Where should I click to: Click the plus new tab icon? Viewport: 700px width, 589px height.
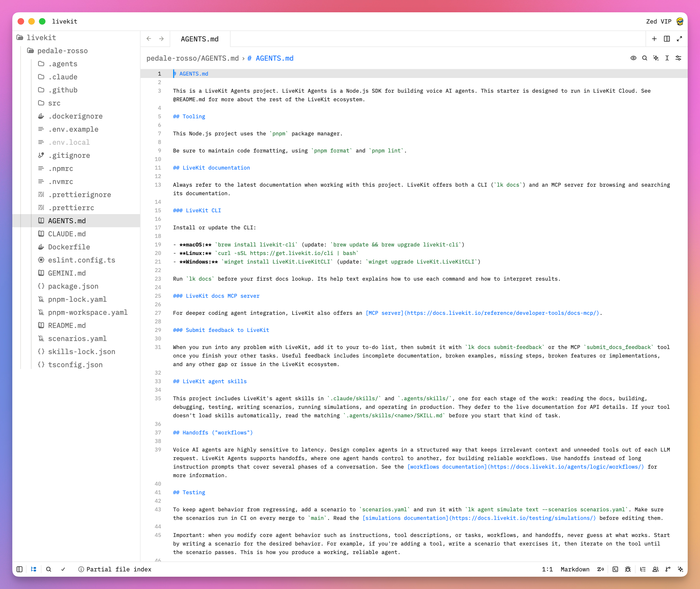point(654,39)
